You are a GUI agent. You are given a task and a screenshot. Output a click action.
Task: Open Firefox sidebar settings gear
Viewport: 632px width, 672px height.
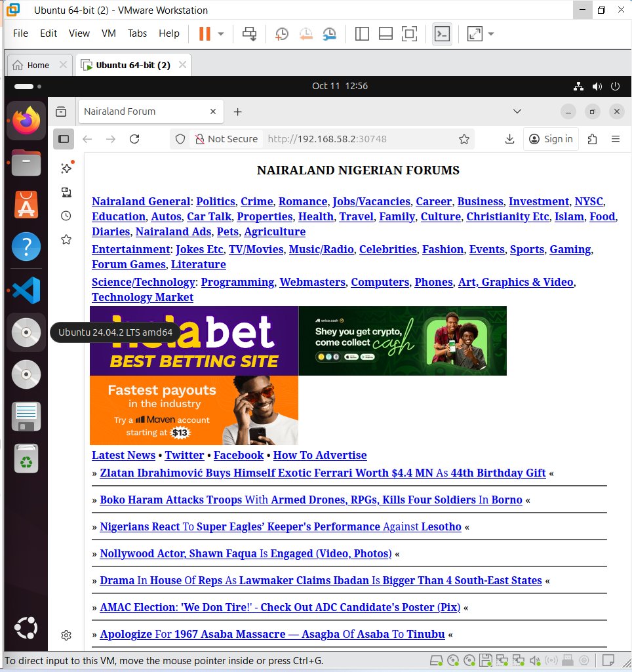pyautogui.click(x=66, y=635)
